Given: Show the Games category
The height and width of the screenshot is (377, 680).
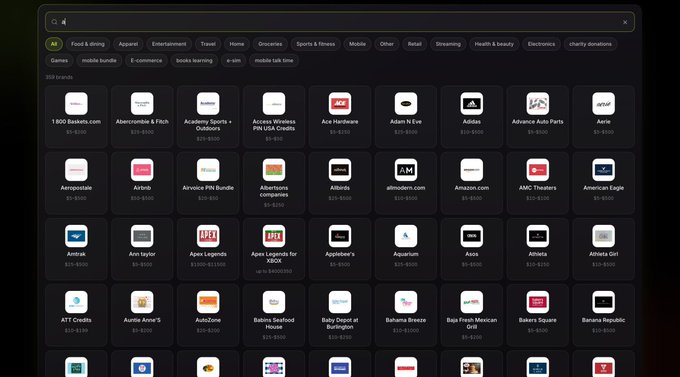Looking at the screenshot, I should click(59, 60).
